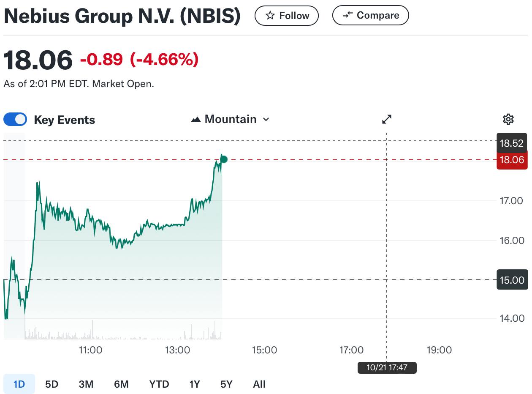Click the green current price dot
The height and width of the screenshot is (394, 532).
(x=224, y=159)
